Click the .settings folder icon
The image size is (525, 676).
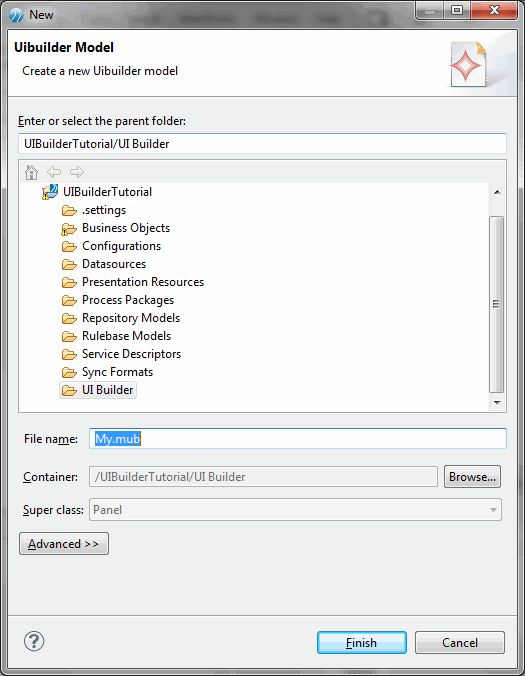69,210
